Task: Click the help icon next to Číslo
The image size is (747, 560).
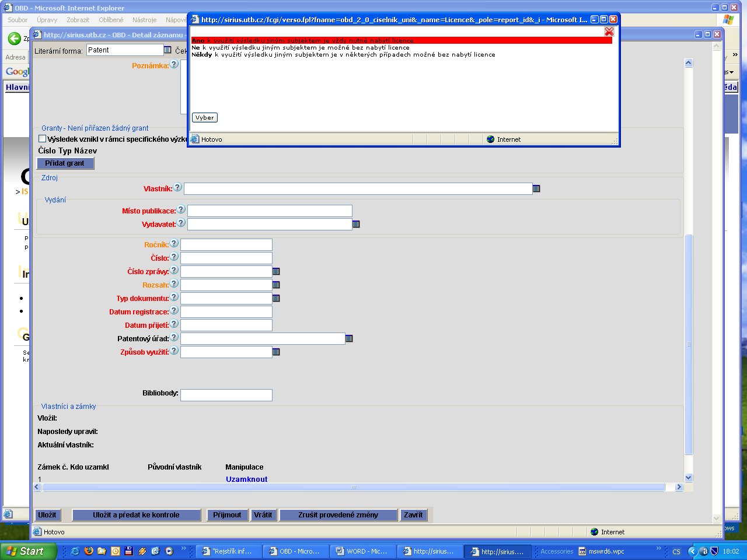Action: click(174, 257)
